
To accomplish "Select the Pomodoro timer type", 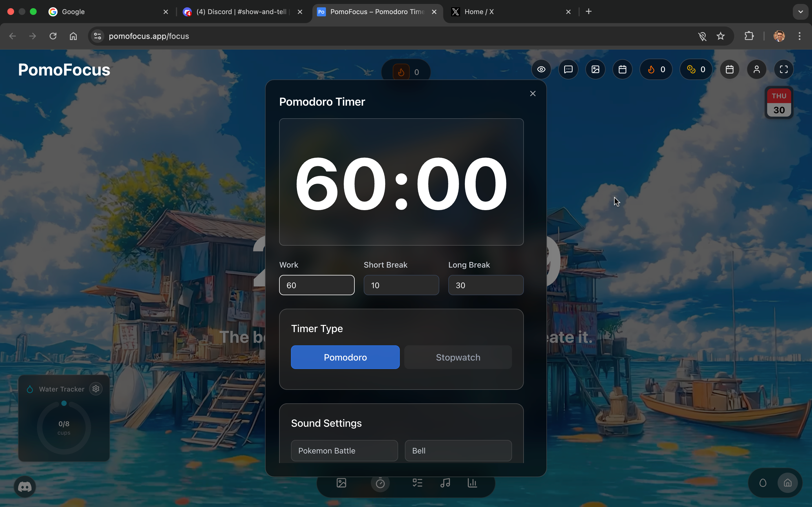I will click(345, 357).
